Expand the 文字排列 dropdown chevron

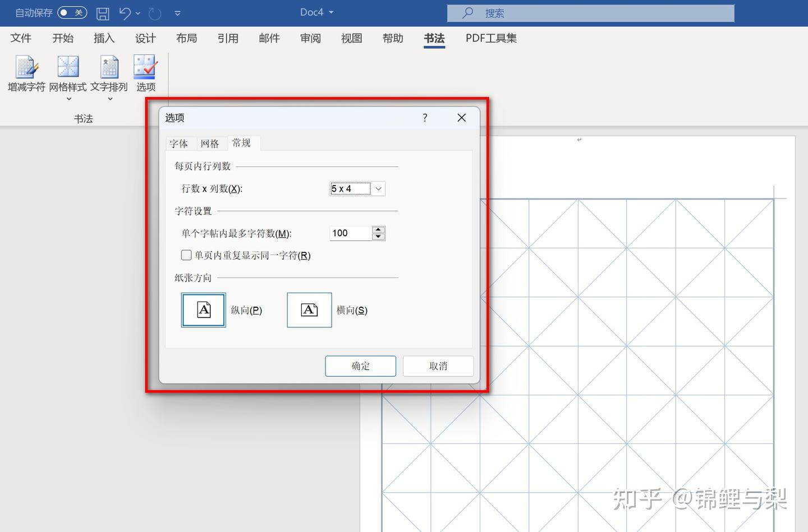[x=110, y=99]
